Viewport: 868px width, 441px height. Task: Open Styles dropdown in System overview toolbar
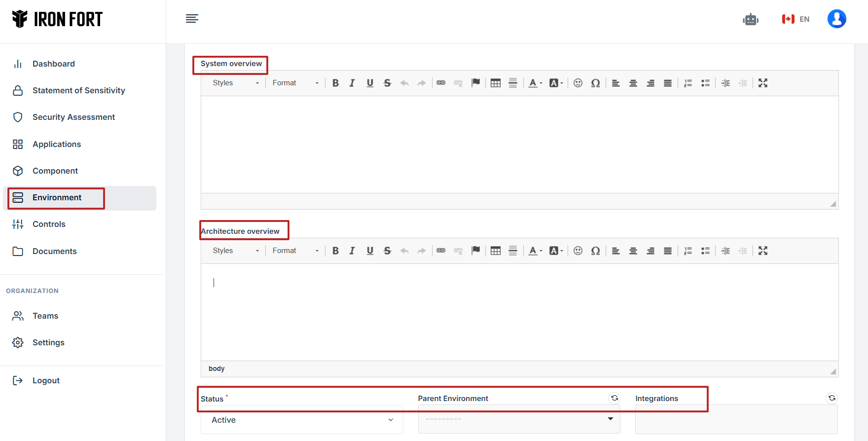tap(235, 83)
